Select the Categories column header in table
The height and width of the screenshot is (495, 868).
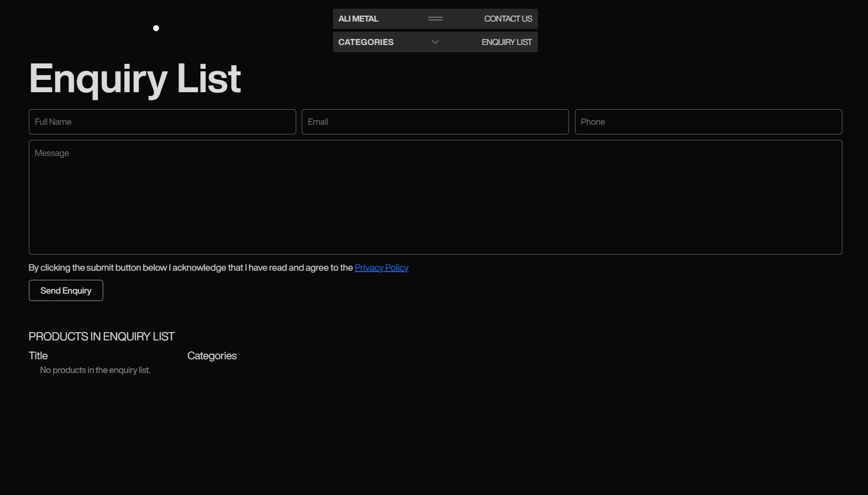point(212,356)
